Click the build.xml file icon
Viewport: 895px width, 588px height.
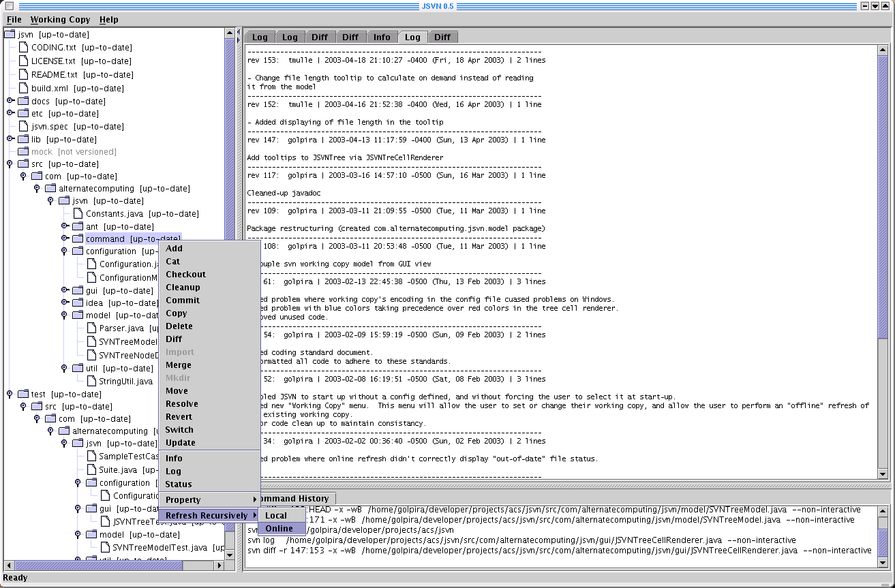point(23,88)
